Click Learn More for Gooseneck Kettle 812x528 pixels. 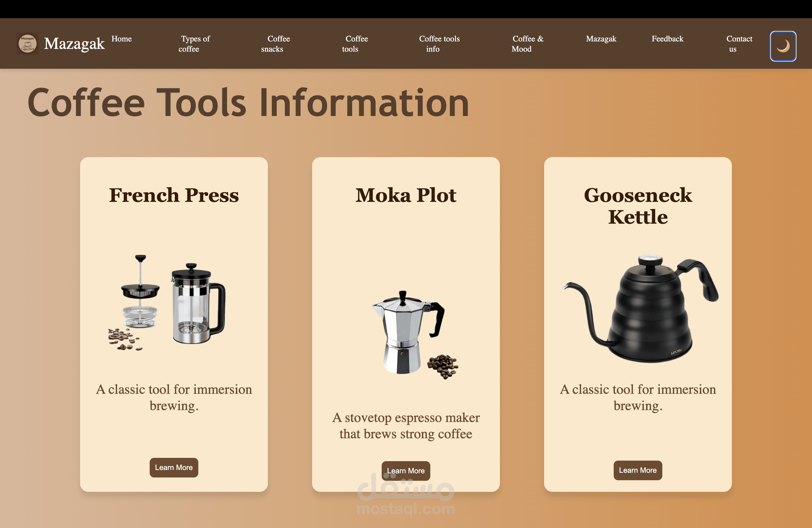point(637,470)
